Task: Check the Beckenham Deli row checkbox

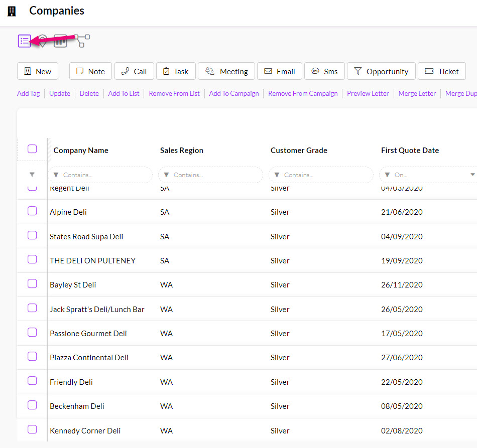Action: click(32, 405)
